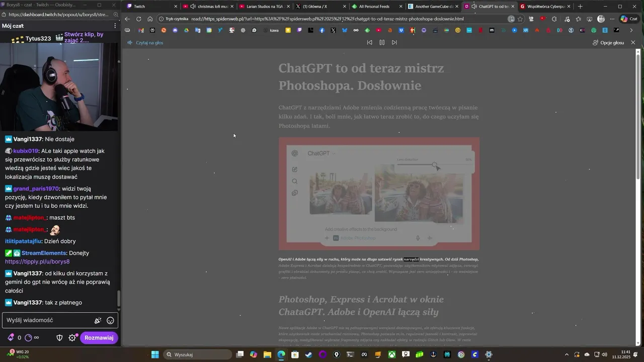Open File Explorer from the taskbar
The height and width of the screenshot is (362, 644).
[268, 354]
